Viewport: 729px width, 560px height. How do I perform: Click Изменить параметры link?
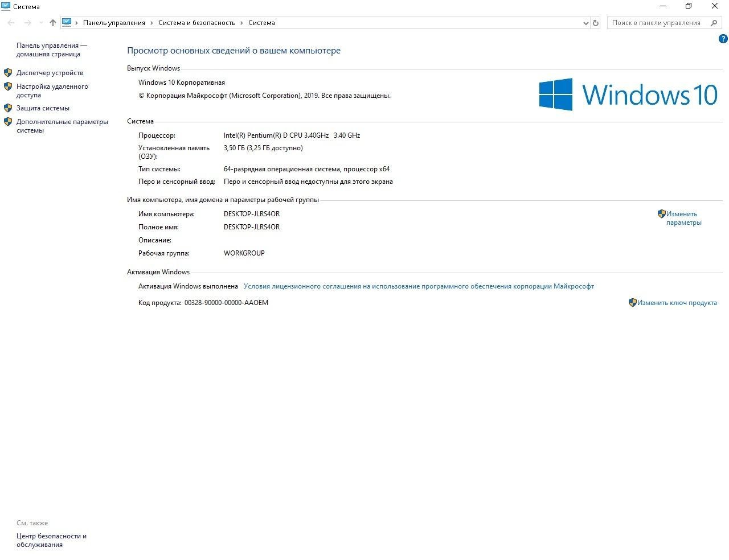(x=683, y=218)
